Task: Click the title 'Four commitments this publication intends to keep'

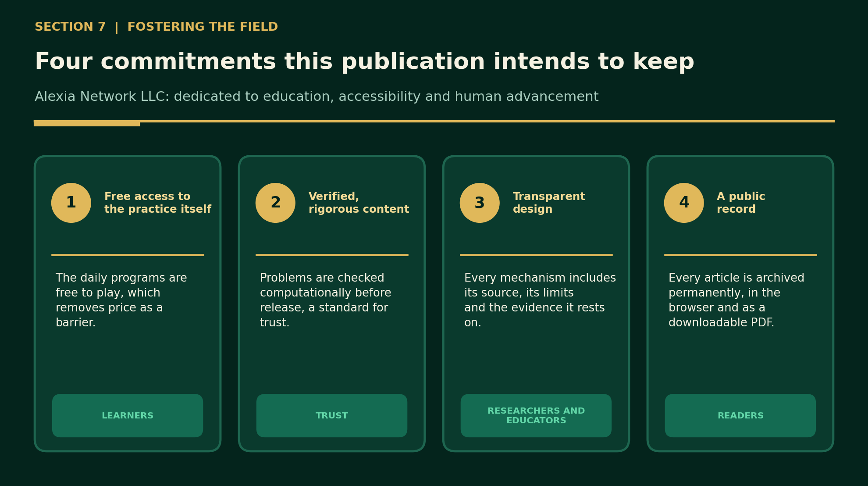Action: point(364,62)
